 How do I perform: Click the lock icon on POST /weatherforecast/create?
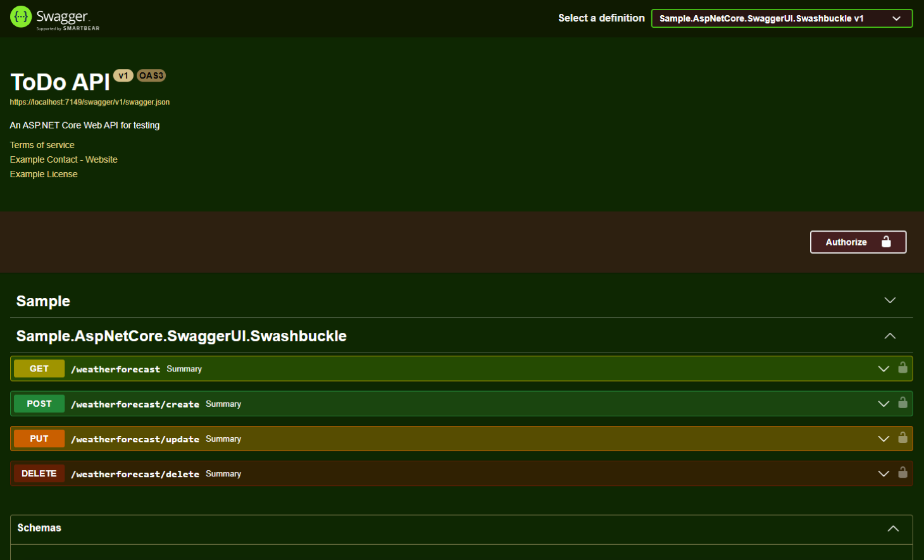(902, 402)
